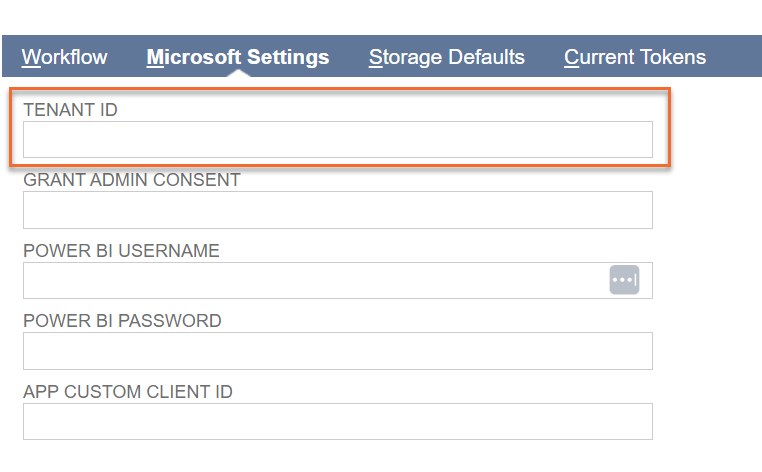Click the underlined S of Storage Defaults
The width and height of the screenshot is (762, 472).
375,57
